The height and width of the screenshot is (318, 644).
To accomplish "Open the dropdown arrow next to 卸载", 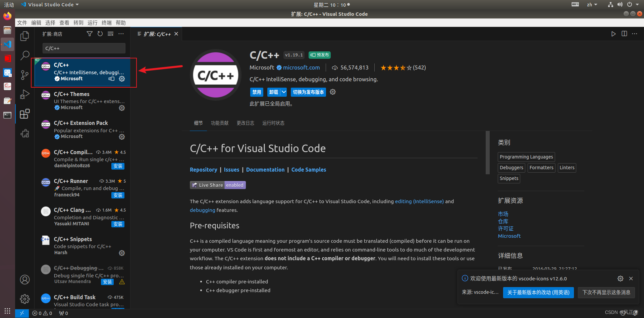I will pyautogui.click(x=283, y=92).
